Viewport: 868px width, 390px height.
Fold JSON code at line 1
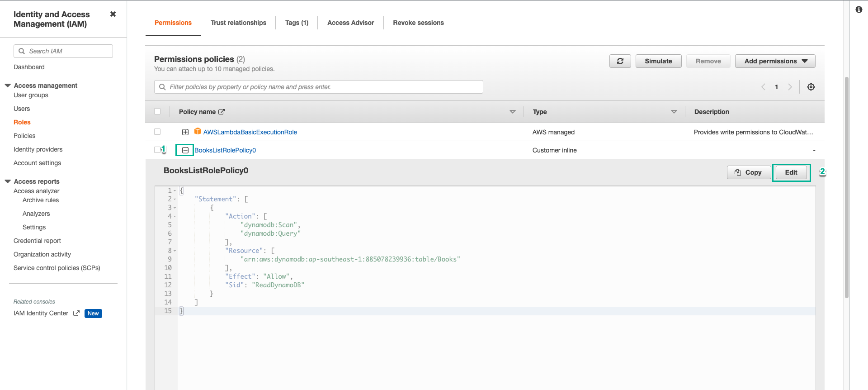point(175,190)
